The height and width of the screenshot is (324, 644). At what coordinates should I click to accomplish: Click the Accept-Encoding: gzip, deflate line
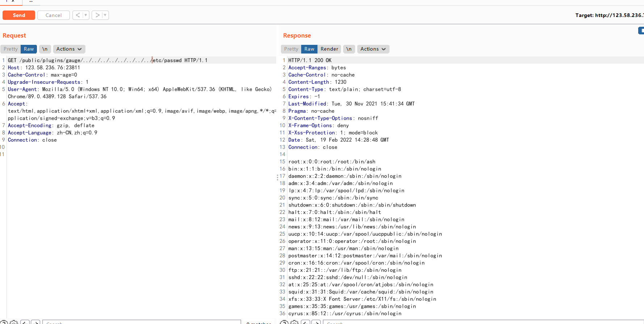[x=51, y=125]
